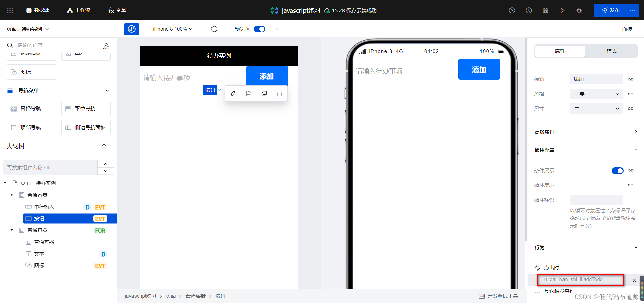Switch to the 属性 properties tab
The height and width of the screenshot is (303, 644).
coord(560,51)
